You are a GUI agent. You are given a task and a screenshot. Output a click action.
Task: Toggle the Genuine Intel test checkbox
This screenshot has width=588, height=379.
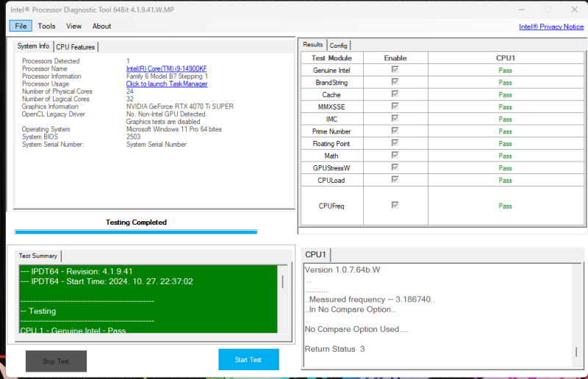395,69
